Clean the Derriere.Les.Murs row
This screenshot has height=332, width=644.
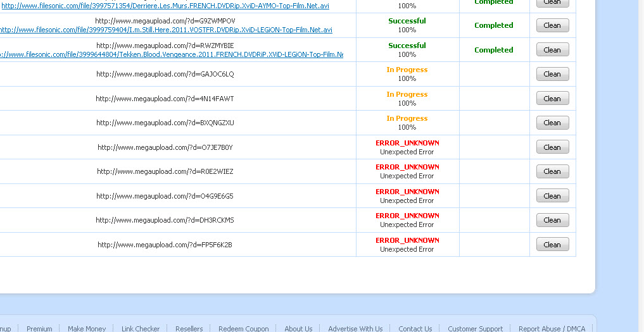tap(552, 3)
